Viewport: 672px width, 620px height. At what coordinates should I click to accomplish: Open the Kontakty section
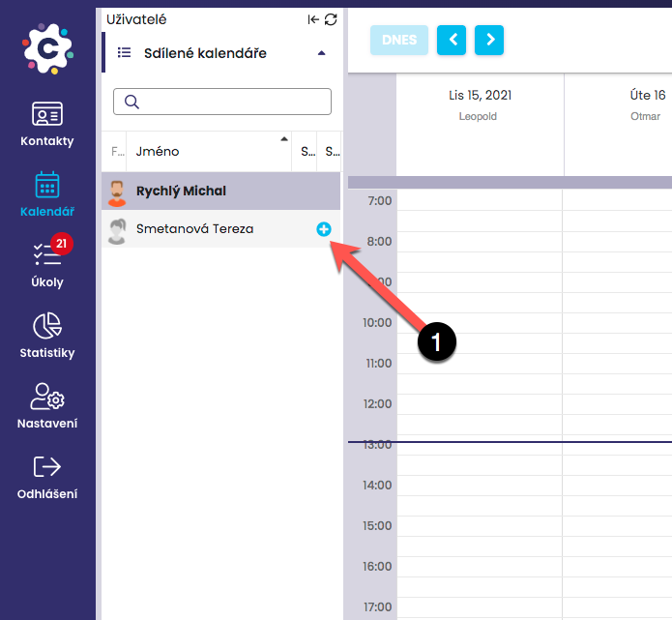[x=47, y=124]
